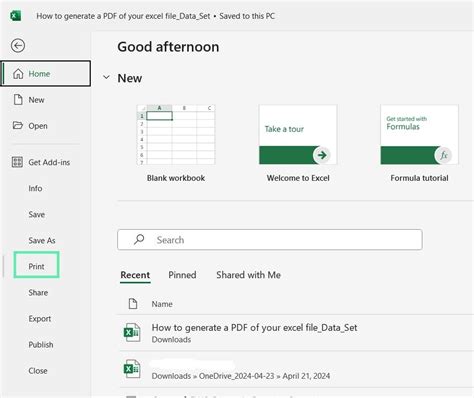Select New in the sidebar
This screenshot has height=398, width=474.
coord(36,100)
